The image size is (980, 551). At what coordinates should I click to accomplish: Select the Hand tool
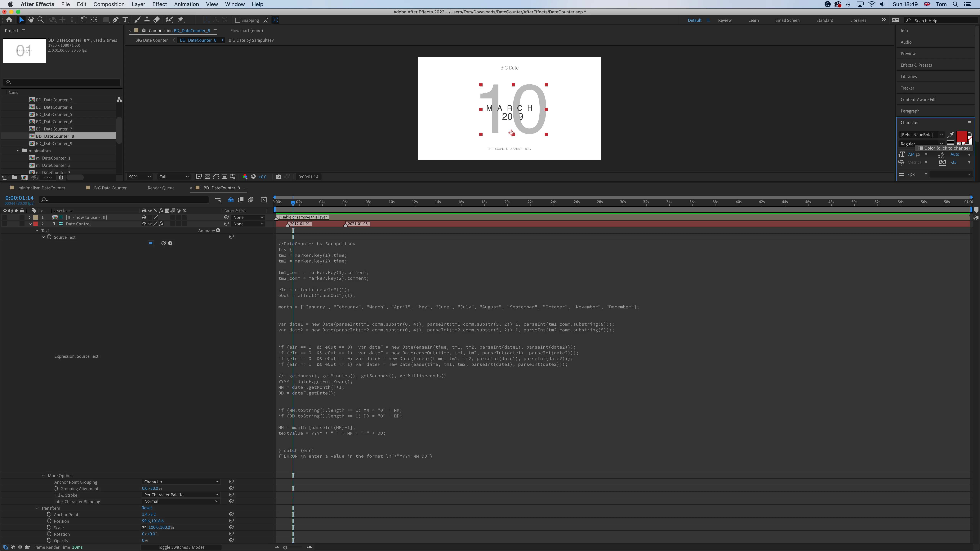coord(31,20)
